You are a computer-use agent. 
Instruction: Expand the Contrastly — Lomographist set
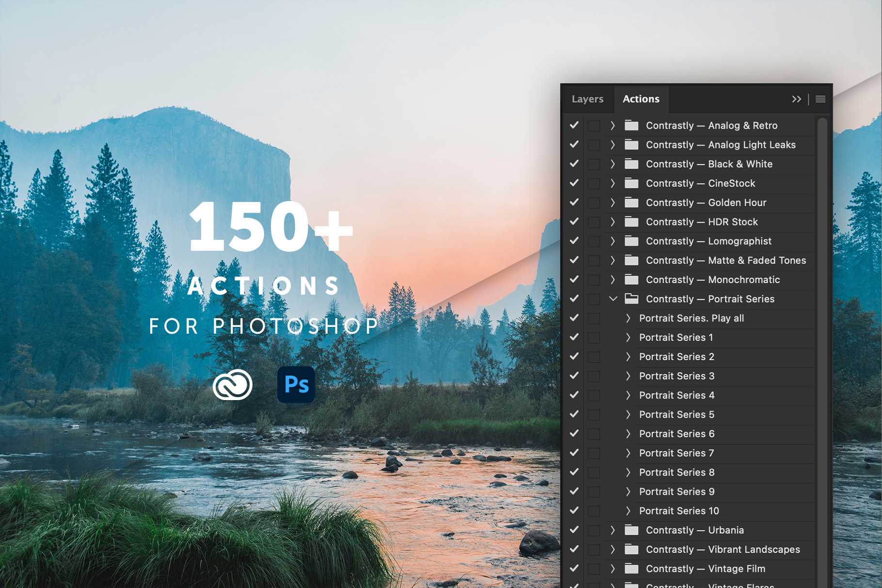click(613, 241)
